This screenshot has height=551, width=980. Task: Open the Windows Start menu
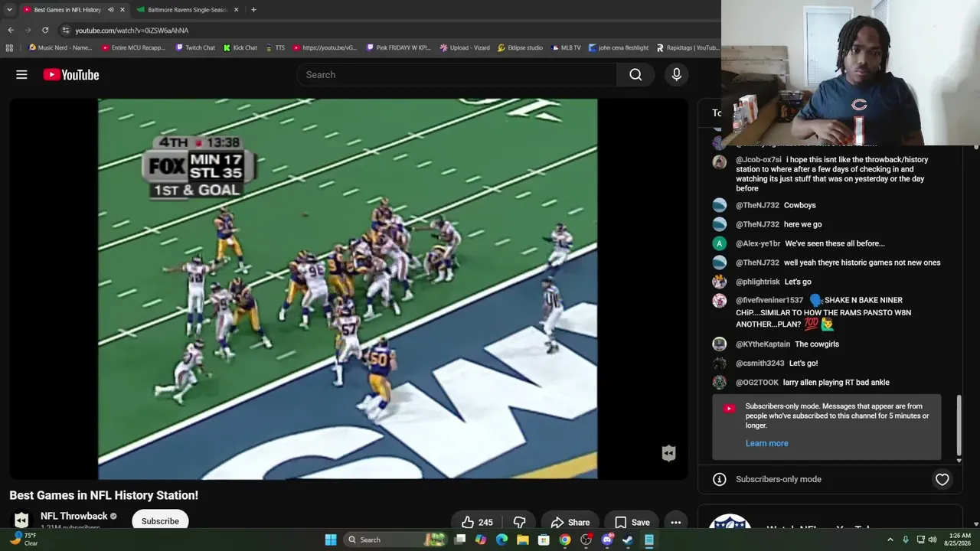[x=331, y=540]
